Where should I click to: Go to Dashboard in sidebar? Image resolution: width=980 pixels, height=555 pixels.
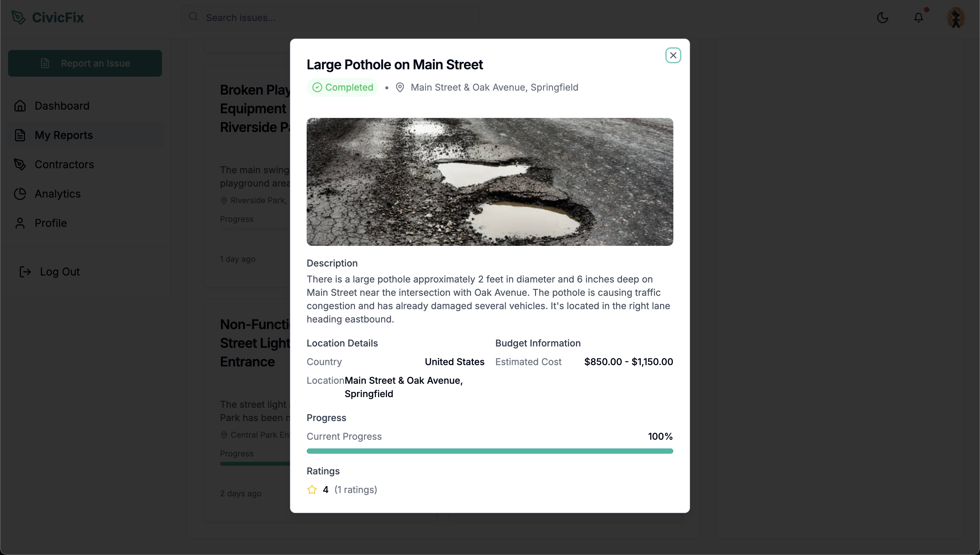coord(62,106)
